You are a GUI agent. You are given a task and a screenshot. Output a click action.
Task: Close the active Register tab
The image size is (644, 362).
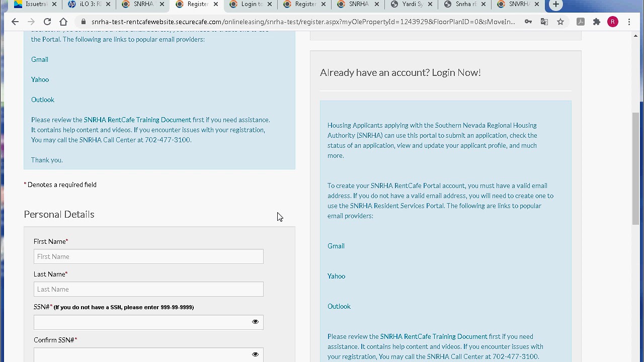point(216,4)
